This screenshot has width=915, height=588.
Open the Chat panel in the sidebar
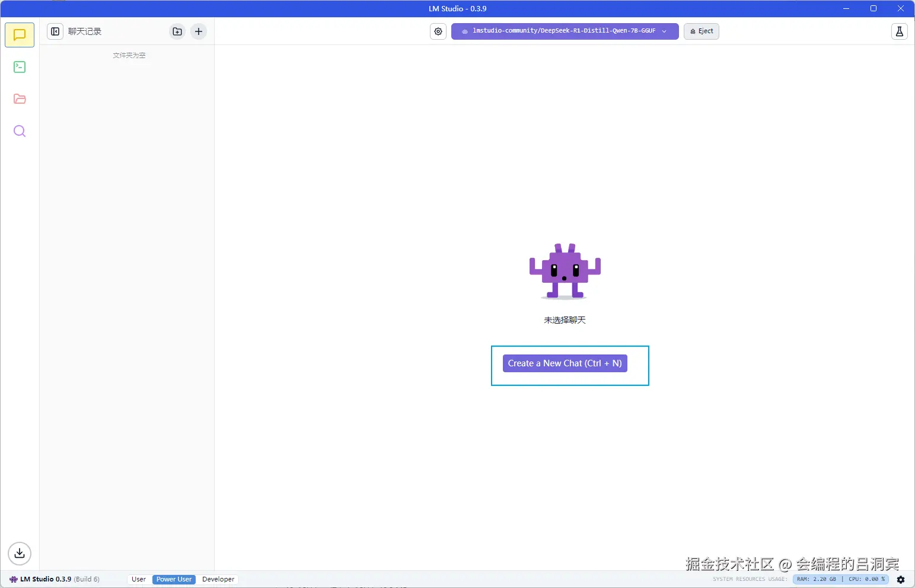(x=19, y=34)
